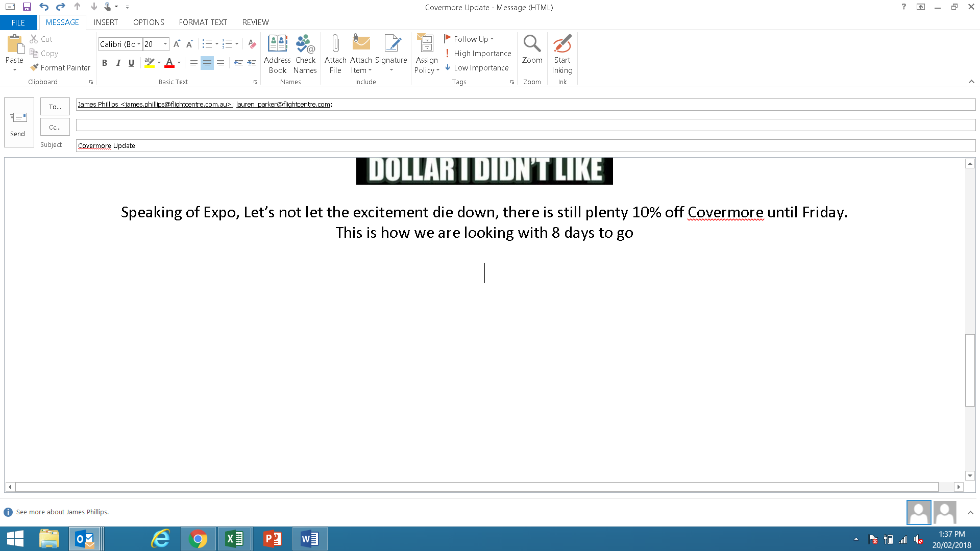The width and height of the screenshot is (980, 551).
Task: Open Zoom dialog
Action: (532, 49)
